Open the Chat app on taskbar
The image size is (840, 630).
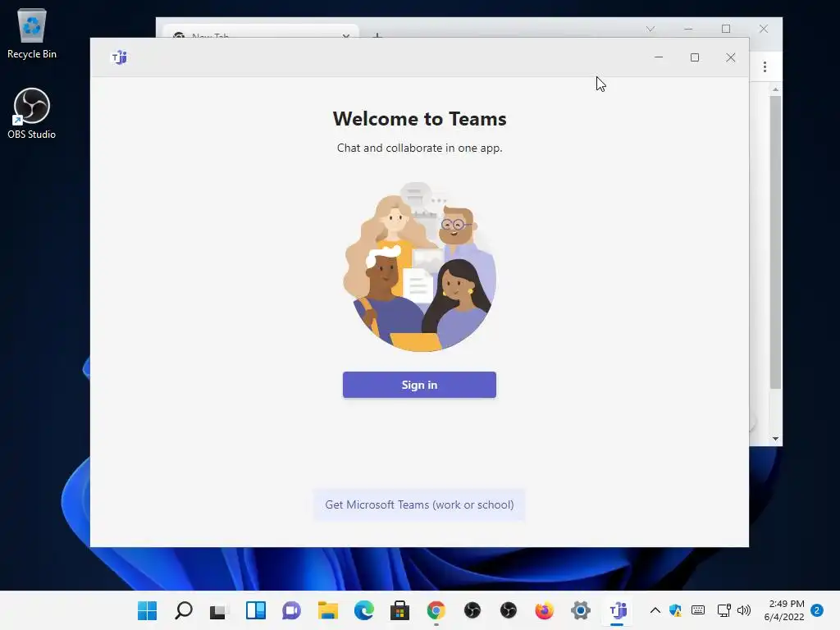coord(291,610)
